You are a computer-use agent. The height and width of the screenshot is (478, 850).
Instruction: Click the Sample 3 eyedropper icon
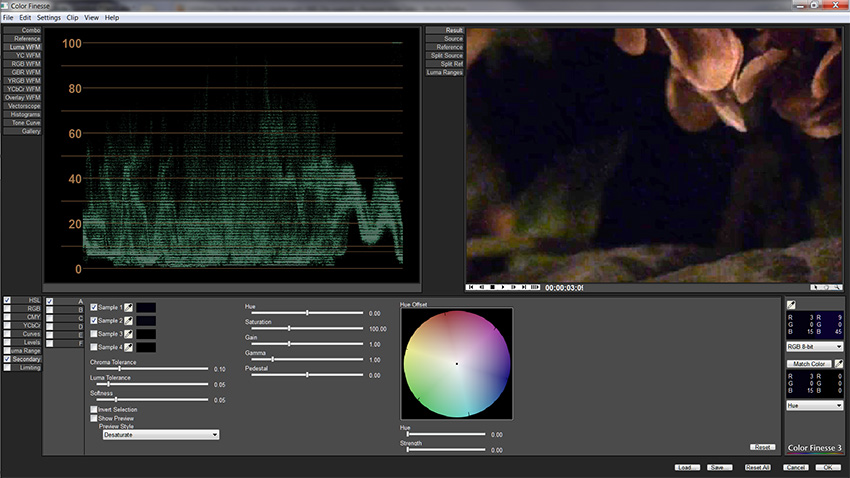click(x=128, y=333)
